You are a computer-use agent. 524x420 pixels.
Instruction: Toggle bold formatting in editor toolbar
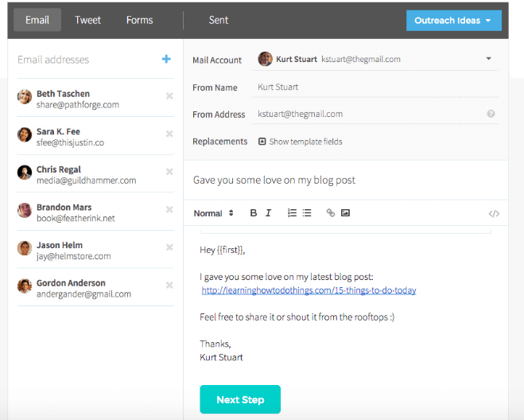pyautogui.click(x=254, y=213)
